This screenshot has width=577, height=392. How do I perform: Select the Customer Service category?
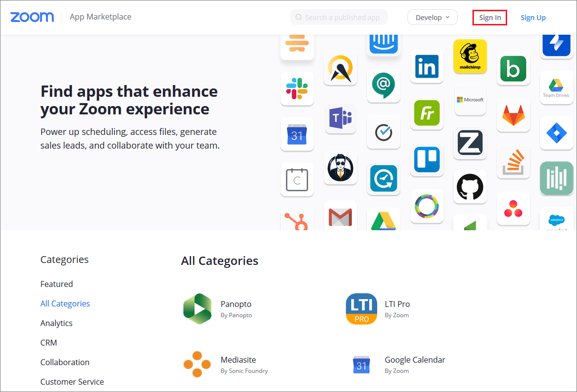point(72,382)
